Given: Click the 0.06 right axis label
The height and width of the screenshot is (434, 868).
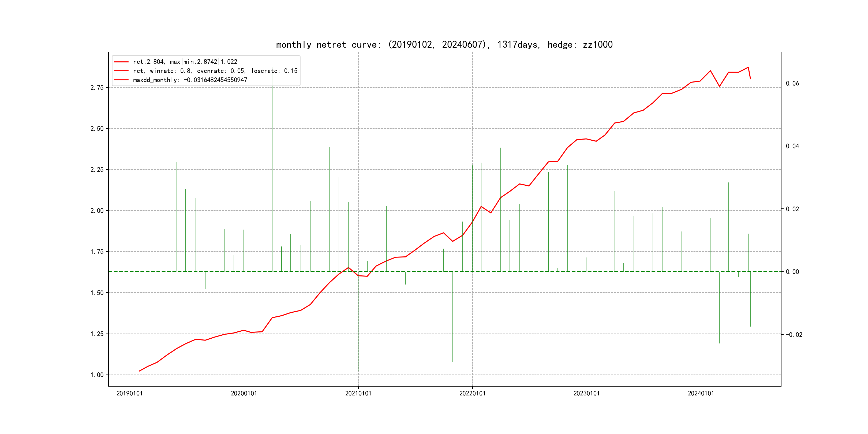Looking at the screenshot, I should pos(792,83).
